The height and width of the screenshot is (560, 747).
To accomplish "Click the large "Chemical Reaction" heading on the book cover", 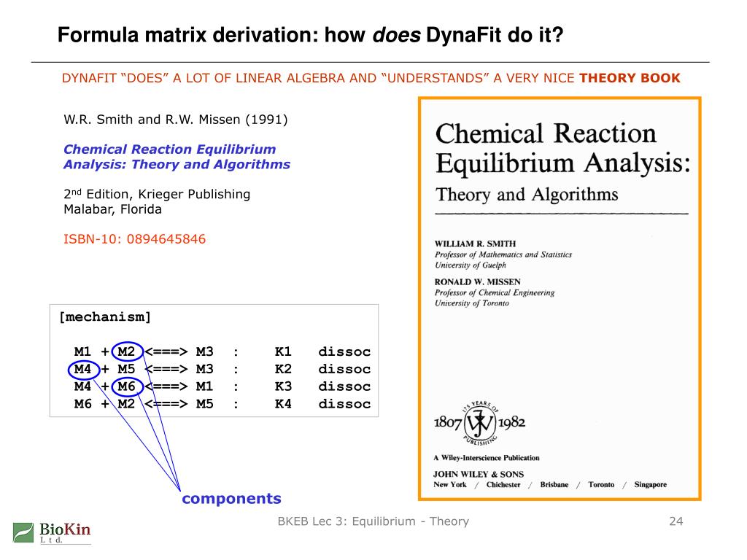I will pyautogui.click(x=546, y=133).
